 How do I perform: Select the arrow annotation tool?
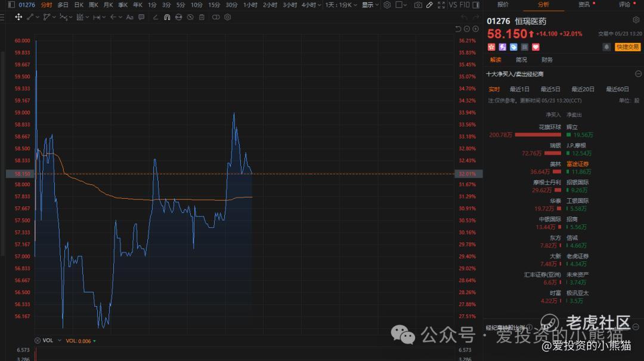coord(113,17)
